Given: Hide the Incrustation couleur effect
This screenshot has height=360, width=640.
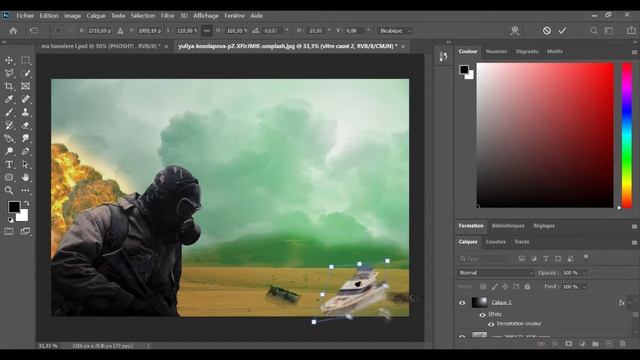Looking at the screenshot, I should point(491,324).
